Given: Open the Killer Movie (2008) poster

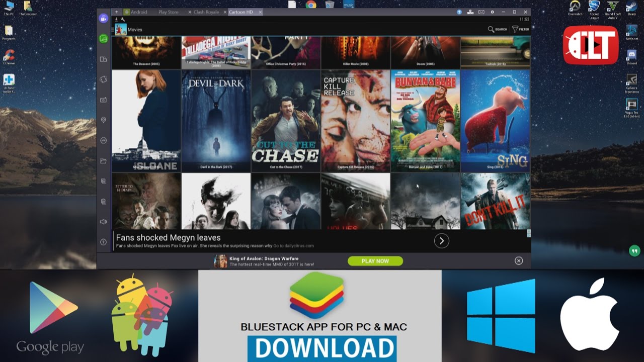Looking at the screenshot, I should (x=356, y=52).
